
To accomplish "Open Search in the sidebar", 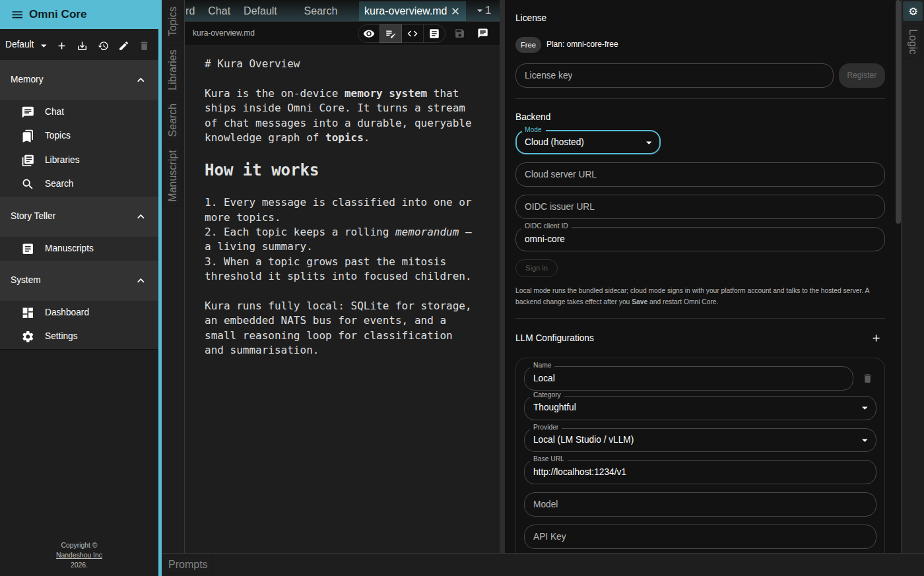I will (79, 183).
